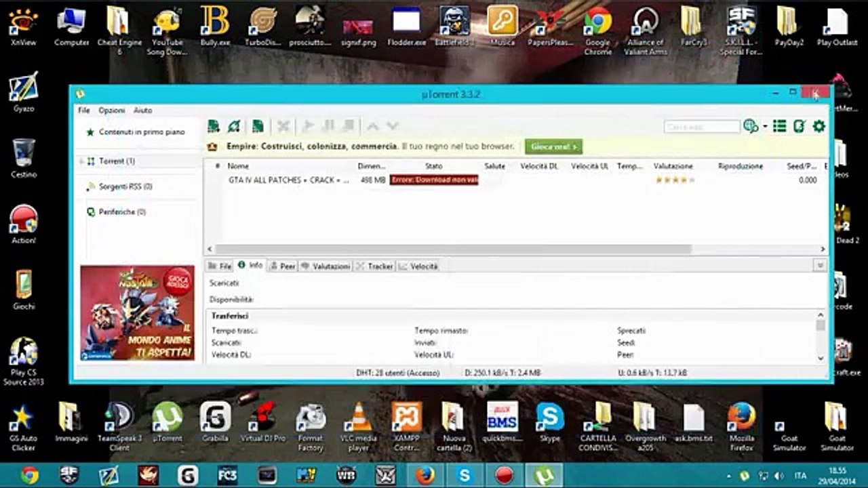
Task: Open the Opzioni menu
Action: tap(112, 110)
